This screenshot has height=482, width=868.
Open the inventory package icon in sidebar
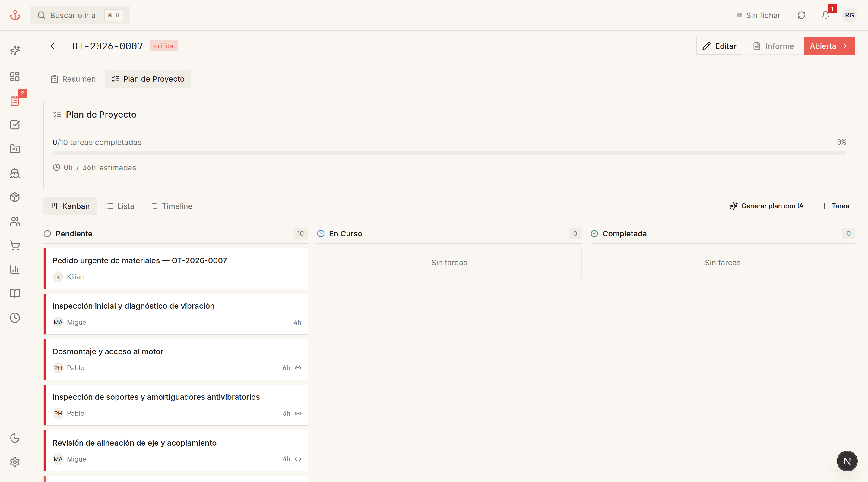click(x=15, y=197)
